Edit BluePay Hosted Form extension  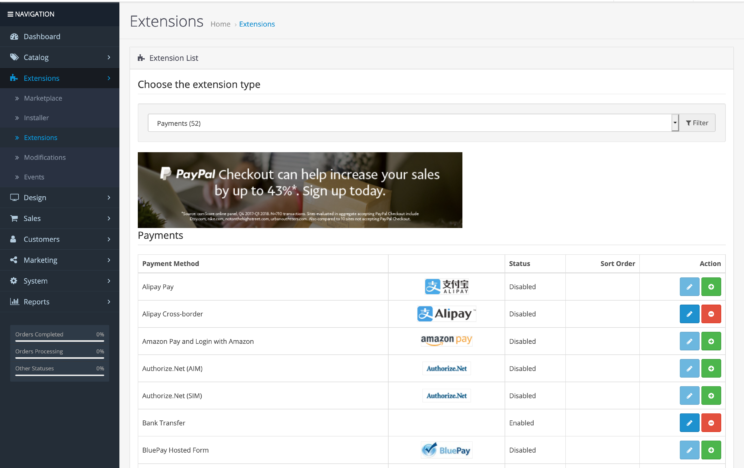click(689, 450)
